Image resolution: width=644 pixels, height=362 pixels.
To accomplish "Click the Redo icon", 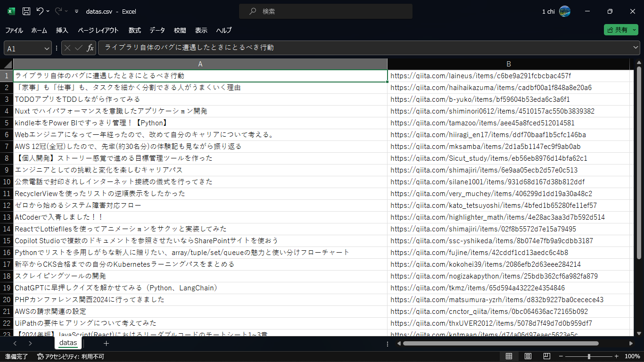I will pos(58,11).
